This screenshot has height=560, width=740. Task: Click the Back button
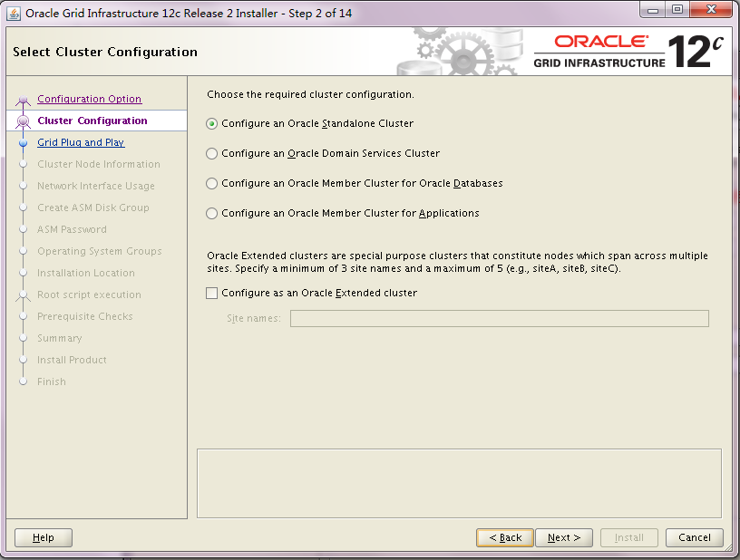pyautogui.click(x=505, y=538)
